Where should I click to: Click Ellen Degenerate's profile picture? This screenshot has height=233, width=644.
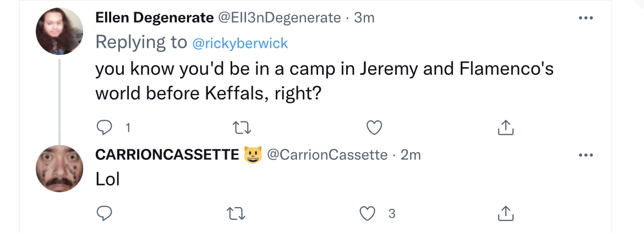pyautogui.click(x=59, y=31)
